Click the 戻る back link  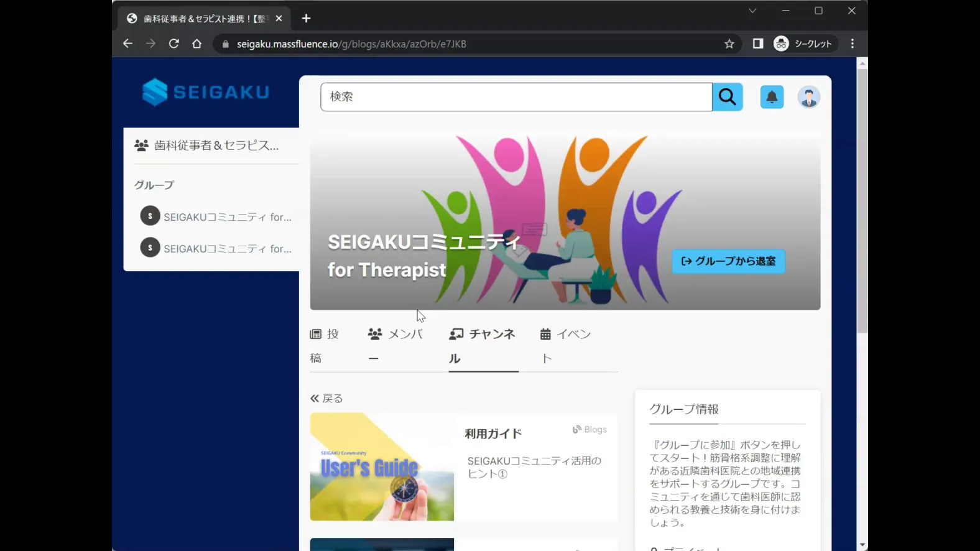pyautogui.click(x=326, y=399)
